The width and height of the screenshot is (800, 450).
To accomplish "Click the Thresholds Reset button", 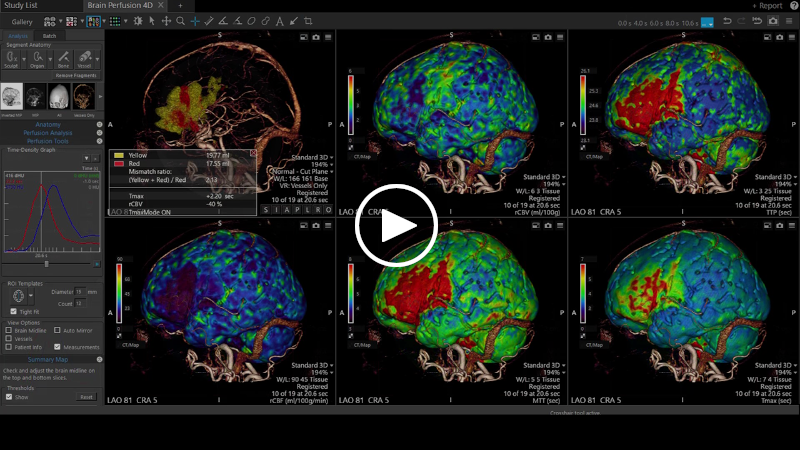I will click(86, 397).
